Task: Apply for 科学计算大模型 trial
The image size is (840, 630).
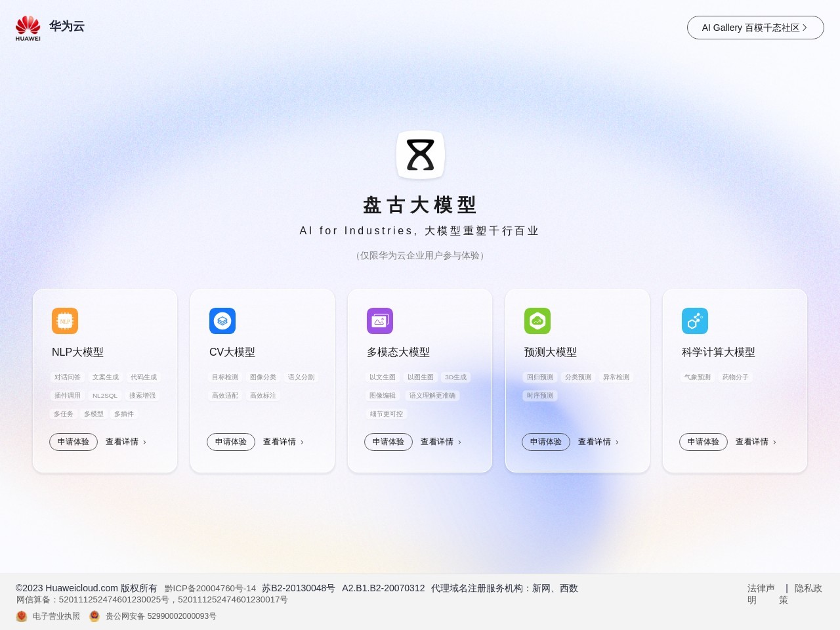Action: pos(703,442)
